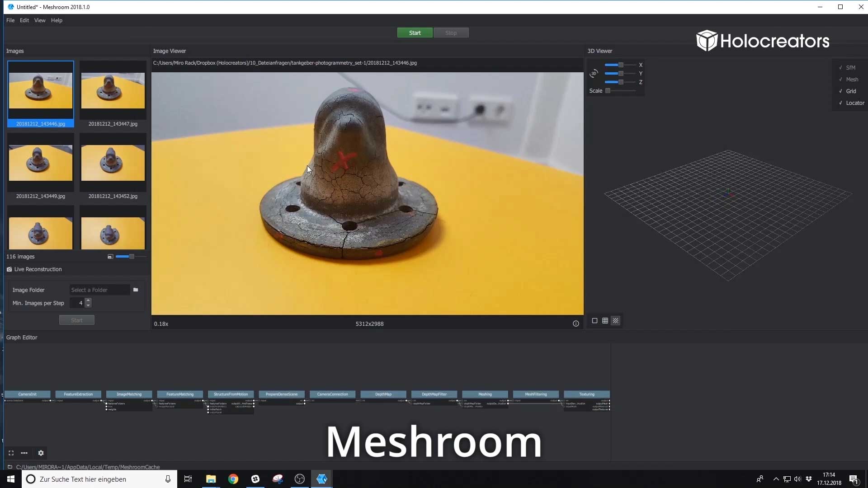Image resolution: width=868 pixels, height=488 pixels.
Task: Click the green Start button
Action: tap(415, 33)
